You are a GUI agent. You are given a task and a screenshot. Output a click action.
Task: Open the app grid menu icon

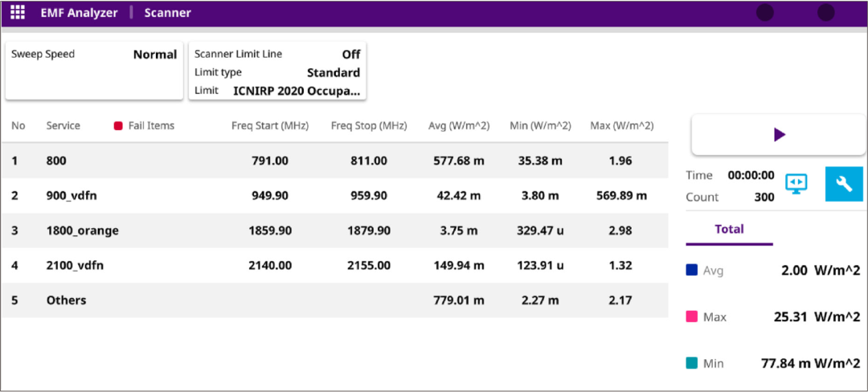point(17,13)
